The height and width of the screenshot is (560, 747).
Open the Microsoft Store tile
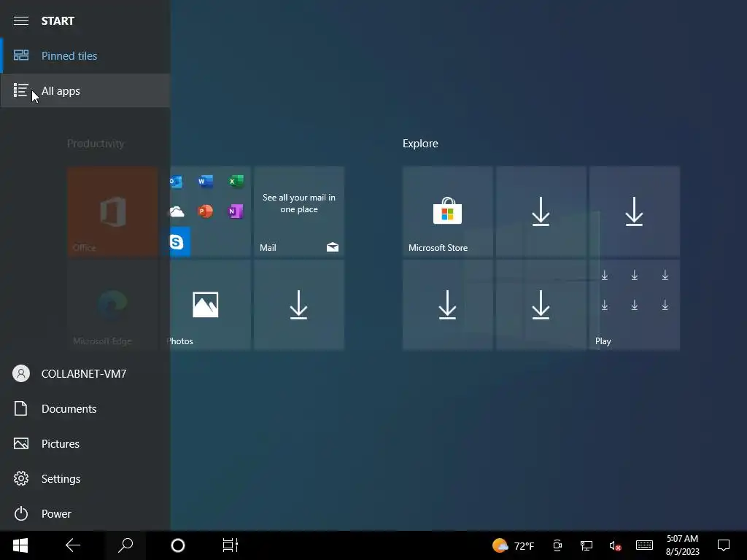[x=447, y=211]
